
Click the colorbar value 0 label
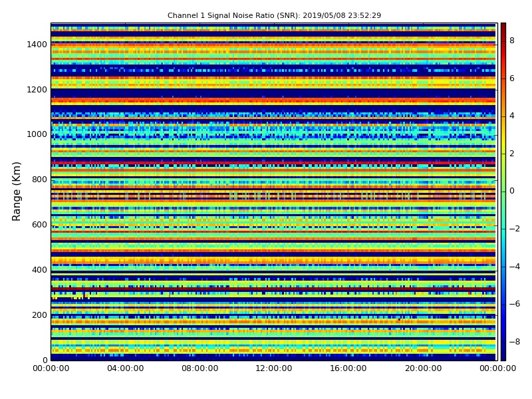(x=512, y=191)
